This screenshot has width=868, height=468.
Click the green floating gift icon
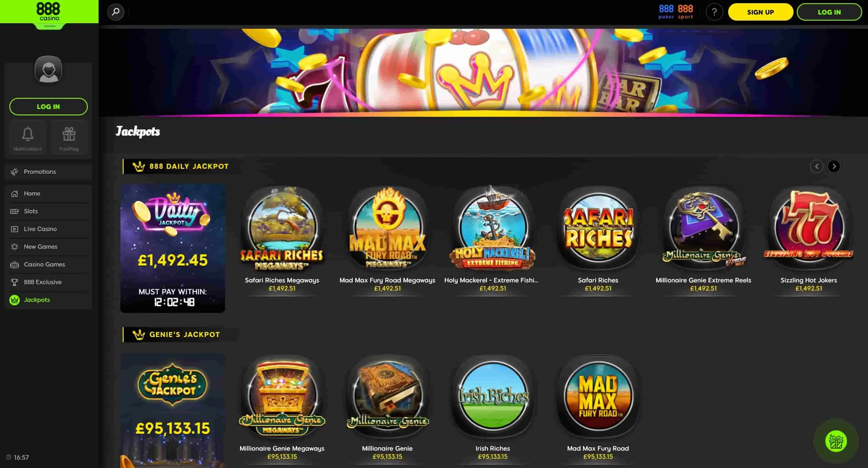[x=836, y=441]
